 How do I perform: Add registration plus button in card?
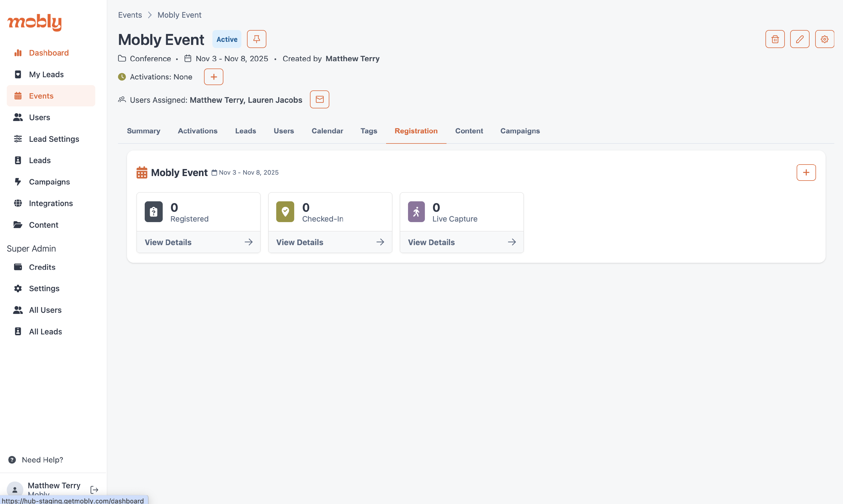click(x=806, y=172)
